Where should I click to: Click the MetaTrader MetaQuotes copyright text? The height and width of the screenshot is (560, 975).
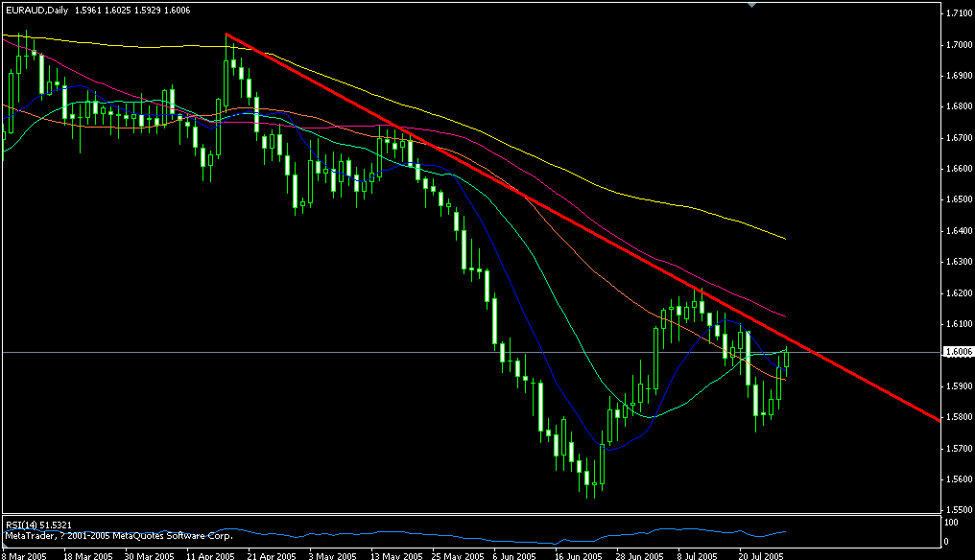click(119, 535)
